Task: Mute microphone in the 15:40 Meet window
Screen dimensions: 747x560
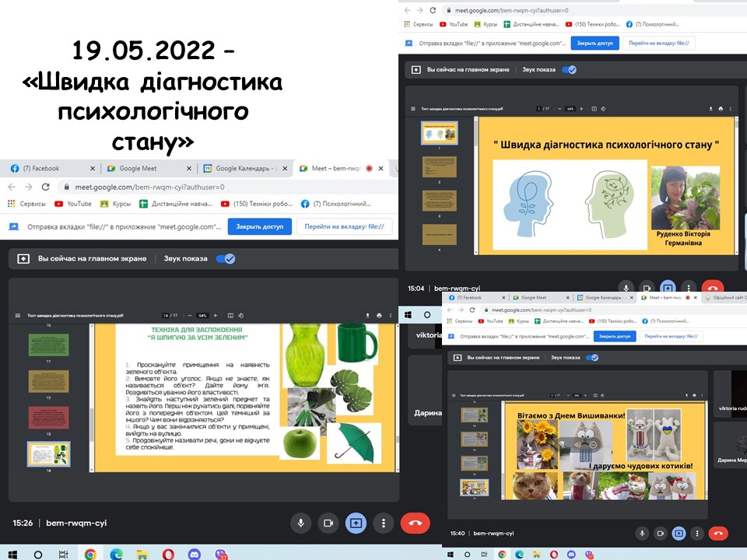Action: (642, 534)
